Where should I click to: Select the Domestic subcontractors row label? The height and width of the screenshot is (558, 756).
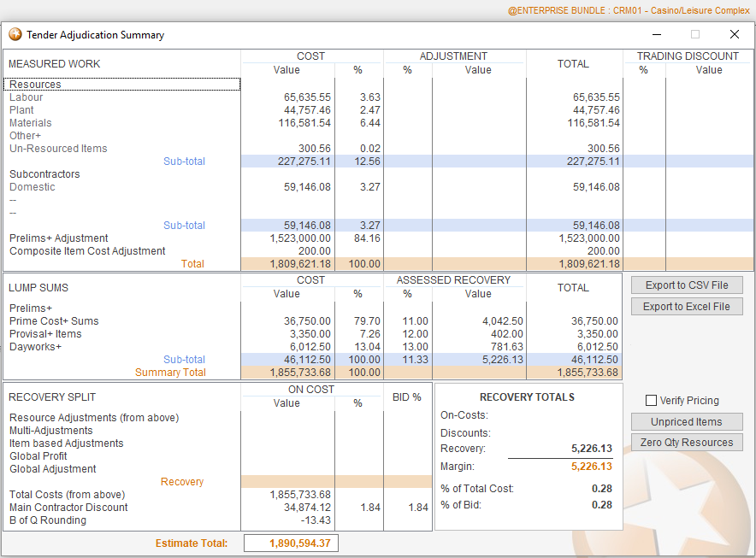[32, 187]
